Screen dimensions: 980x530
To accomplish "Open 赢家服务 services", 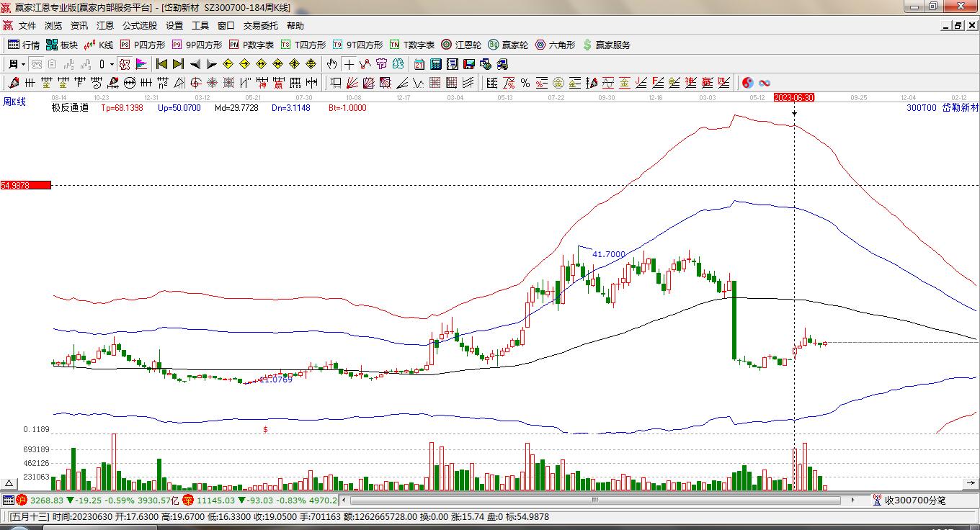I will [x=607, y=45].
